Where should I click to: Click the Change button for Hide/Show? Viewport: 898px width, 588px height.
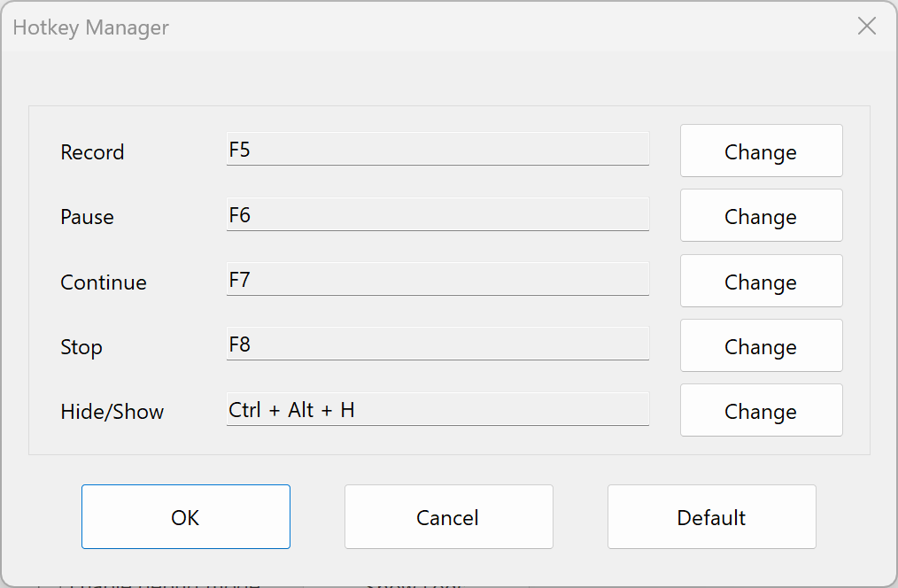pyautogui.click(x=760, y=410)
